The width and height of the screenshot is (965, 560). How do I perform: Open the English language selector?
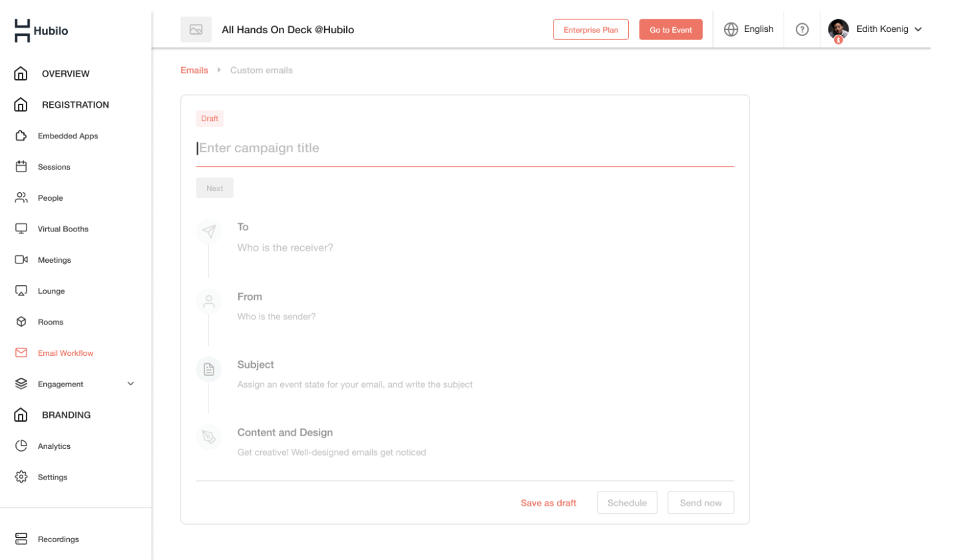[x=749, y=29]
